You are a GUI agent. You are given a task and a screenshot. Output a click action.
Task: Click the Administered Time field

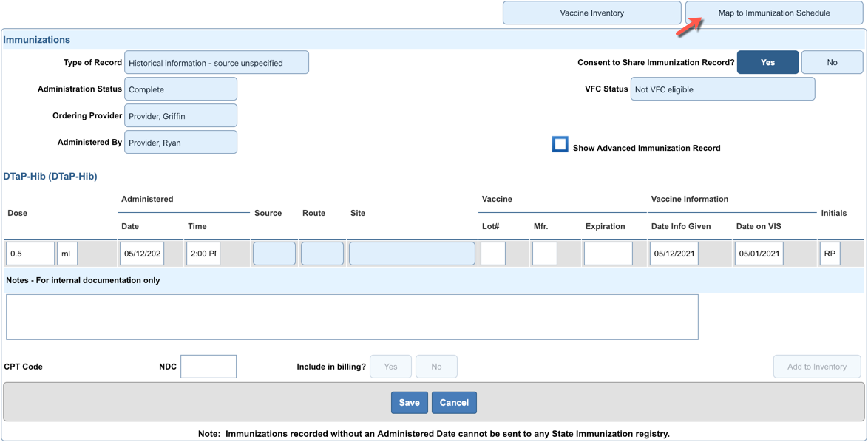(203, 254)
